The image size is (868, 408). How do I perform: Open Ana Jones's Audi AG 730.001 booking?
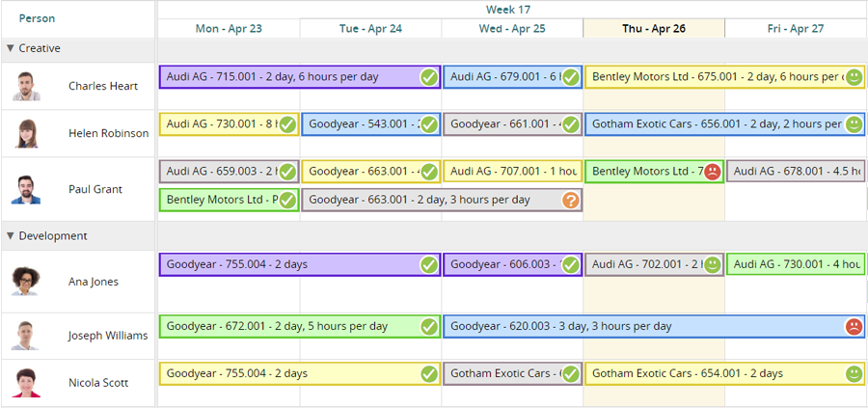(796, 264)
